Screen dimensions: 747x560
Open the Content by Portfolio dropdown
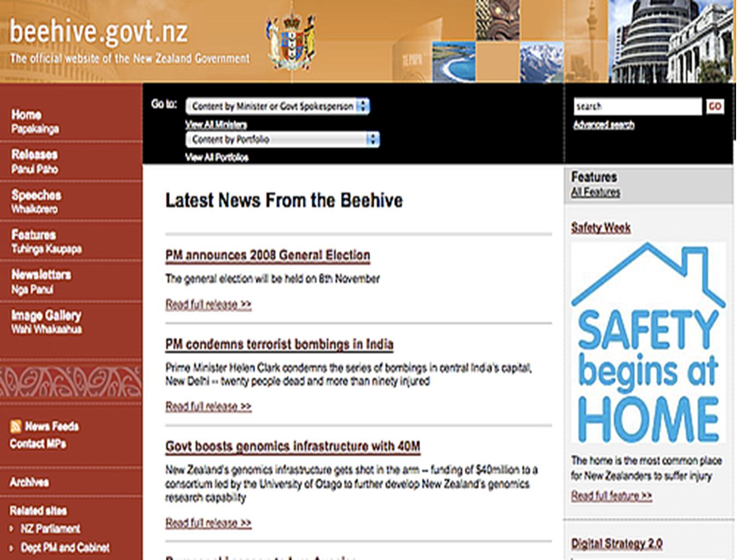[x=282, y=140]
